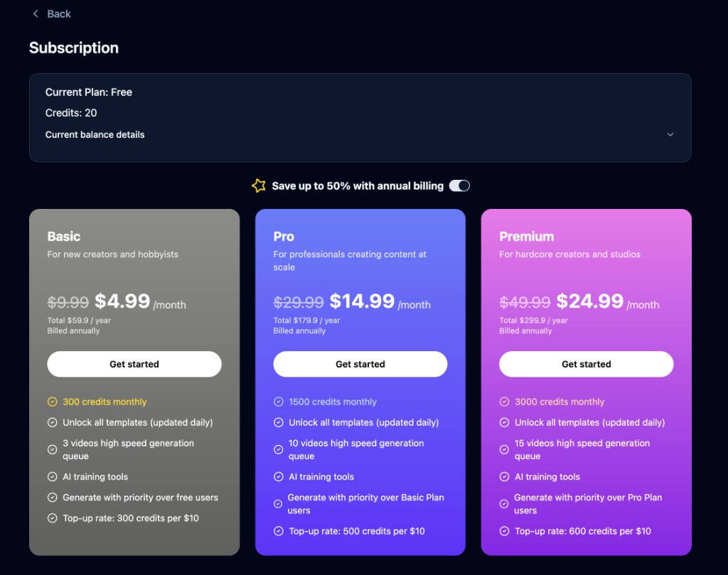Click Get started under the Basic plan
Viewport: 728px width, 575px height.
click(x=134, y=364)
